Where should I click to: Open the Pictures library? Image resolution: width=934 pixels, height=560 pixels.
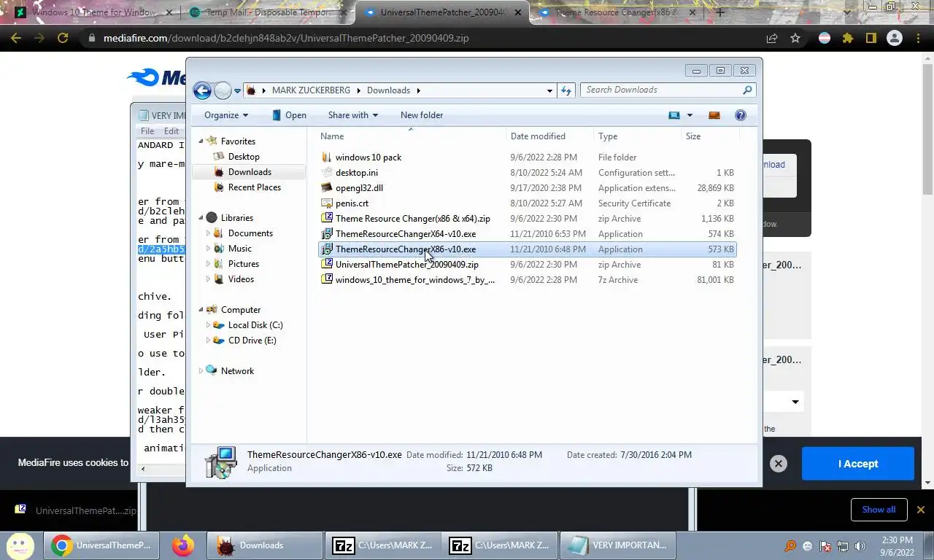tap(244, 264)
